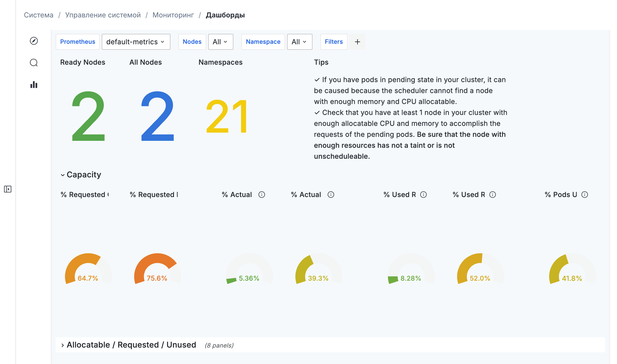
Task: Navigate to Управление системой breadcrumb
Action: (x=103, y=15)
